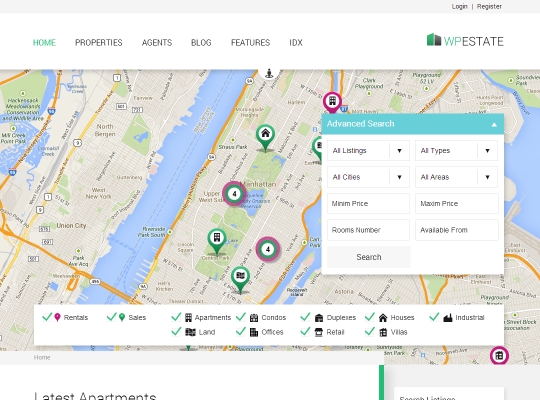Collapse the Advanced Search panel arrow
Screen dimensions: 540x400
click(x=494, y=124)
